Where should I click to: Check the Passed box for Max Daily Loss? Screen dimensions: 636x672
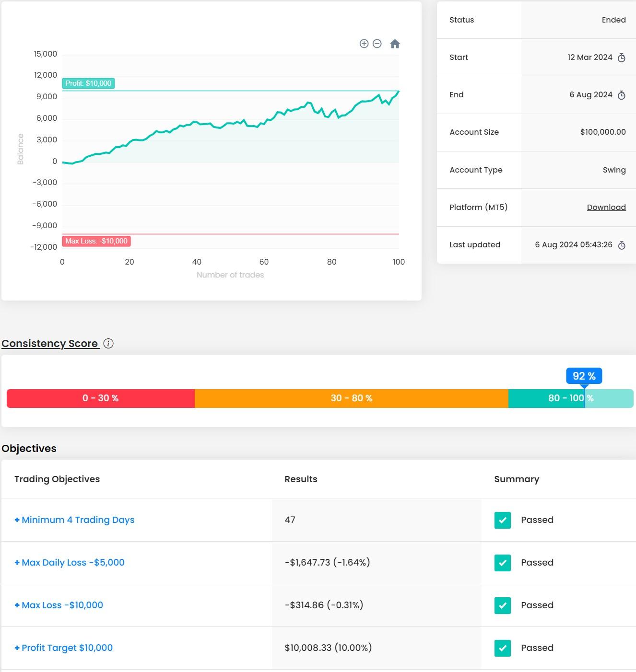[x=502, y=563]
